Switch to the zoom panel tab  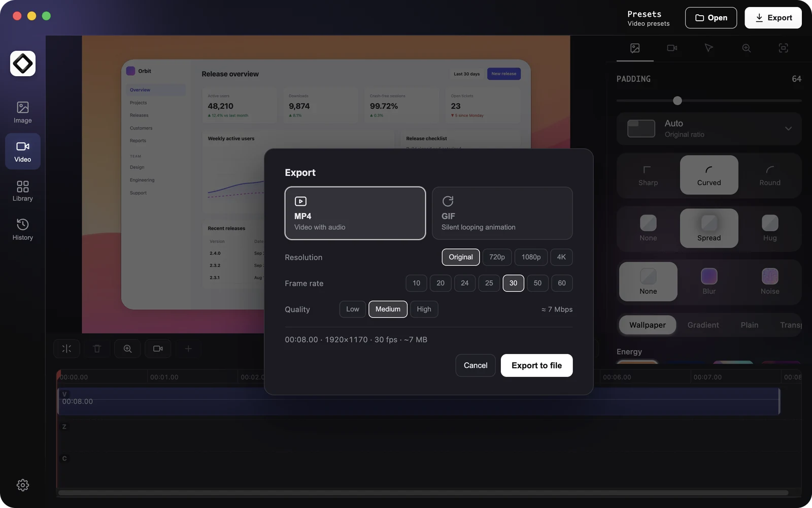[x=746, y=48]
